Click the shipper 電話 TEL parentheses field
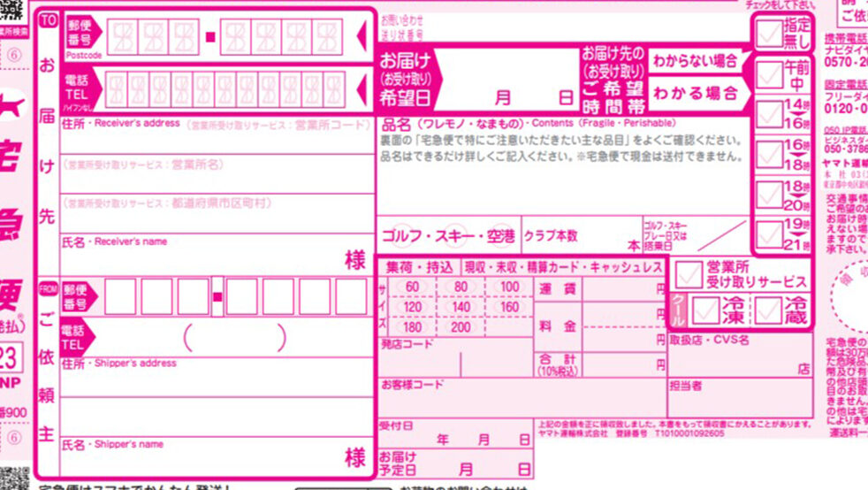The height and width of the screenshot is (490, 868). tap(235, 338)
